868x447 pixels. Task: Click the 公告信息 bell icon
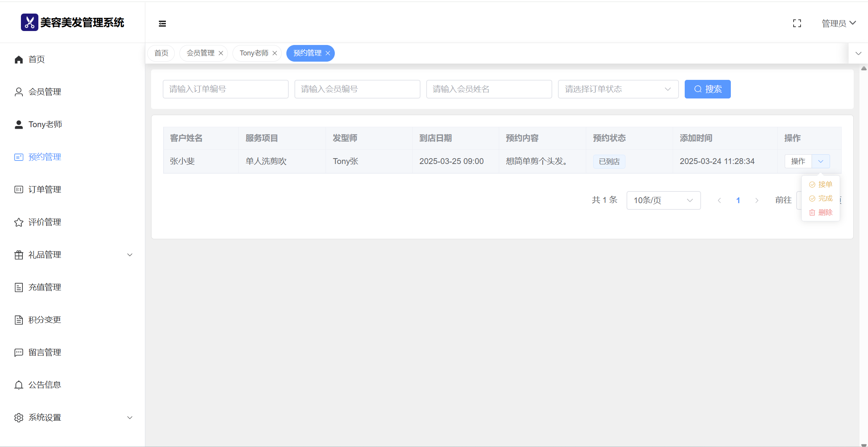tap(19, 385)
